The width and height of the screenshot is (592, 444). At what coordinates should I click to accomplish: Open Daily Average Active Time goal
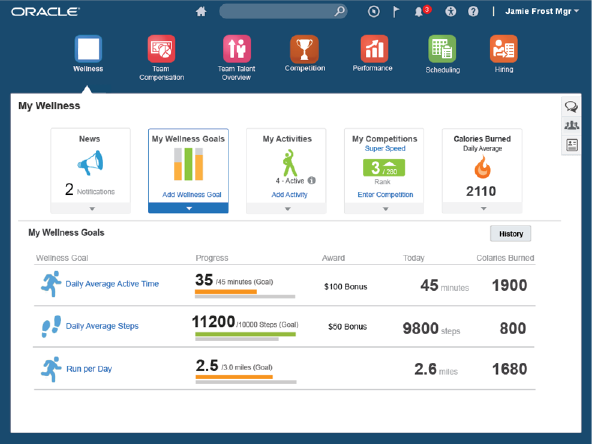pos(112,284)
